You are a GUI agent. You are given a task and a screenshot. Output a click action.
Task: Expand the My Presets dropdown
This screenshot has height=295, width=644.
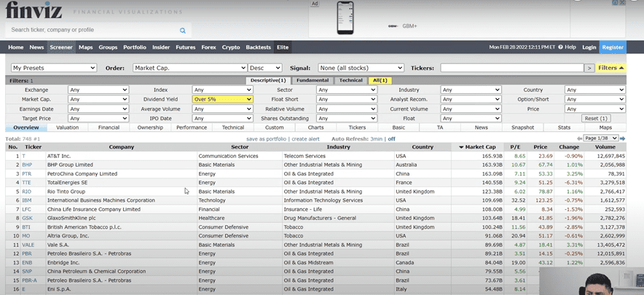54,68
